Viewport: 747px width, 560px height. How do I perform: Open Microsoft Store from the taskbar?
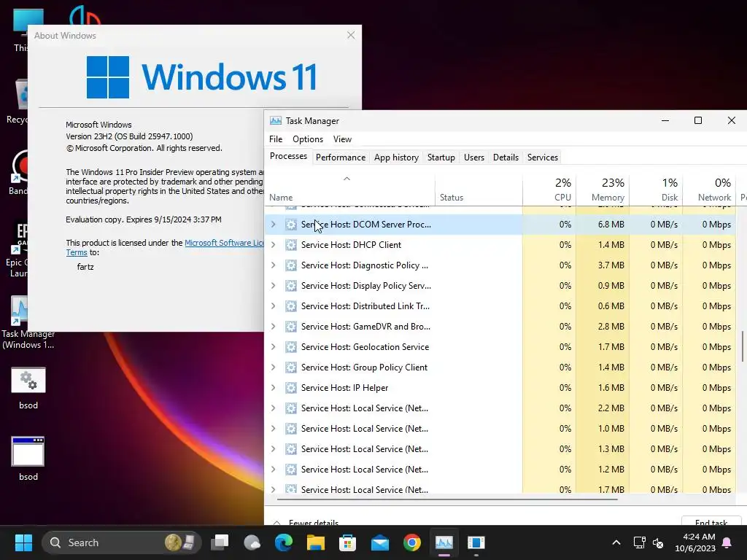pos(347,542)
